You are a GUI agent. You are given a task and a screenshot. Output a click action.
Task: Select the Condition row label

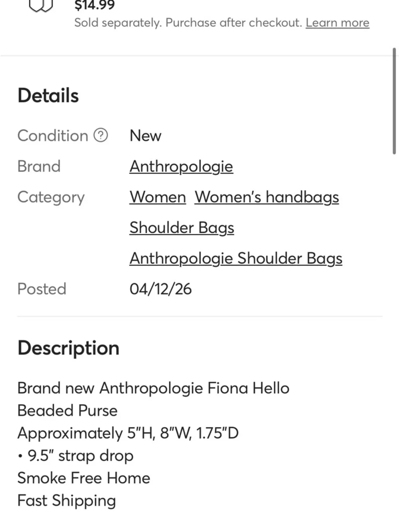click(53, 136)
